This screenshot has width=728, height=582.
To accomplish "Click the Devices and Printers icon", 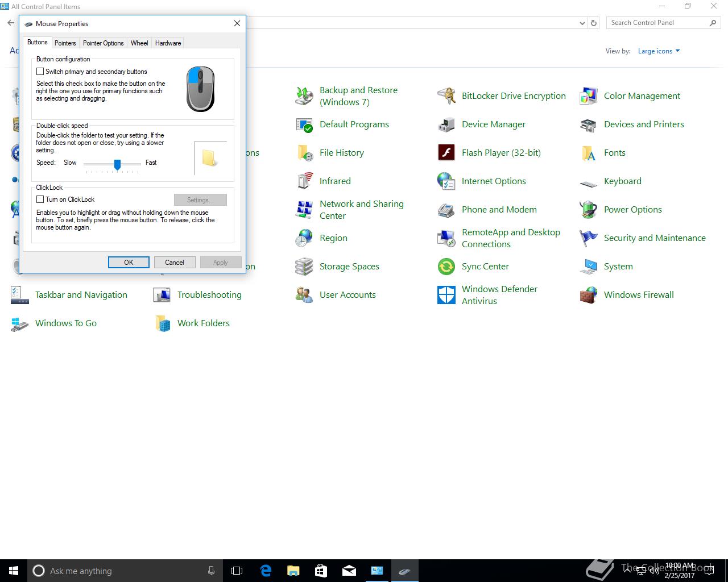I will [589, 124].
